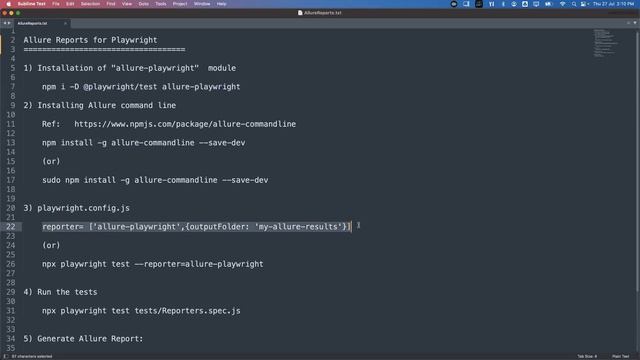640x360 pixels.
Task: Close the AllureReports.txt tab
Action: (x=65, y=23)
